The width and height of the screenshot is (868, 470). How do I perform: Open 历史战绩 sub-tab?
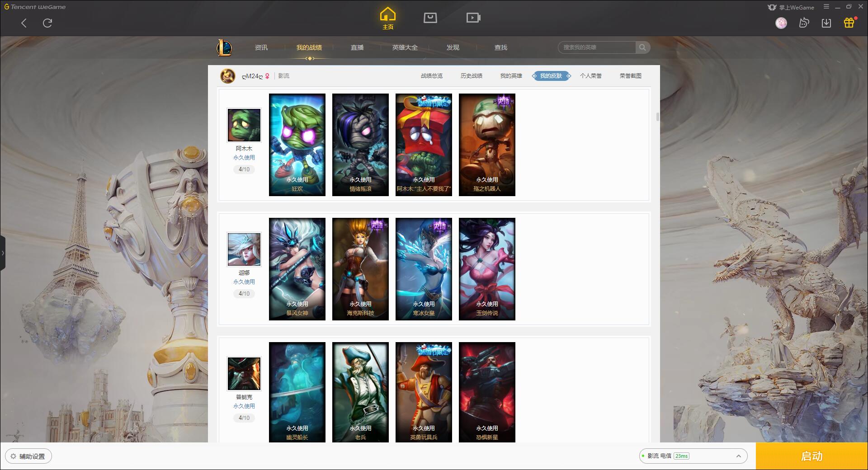coord(472,76)
